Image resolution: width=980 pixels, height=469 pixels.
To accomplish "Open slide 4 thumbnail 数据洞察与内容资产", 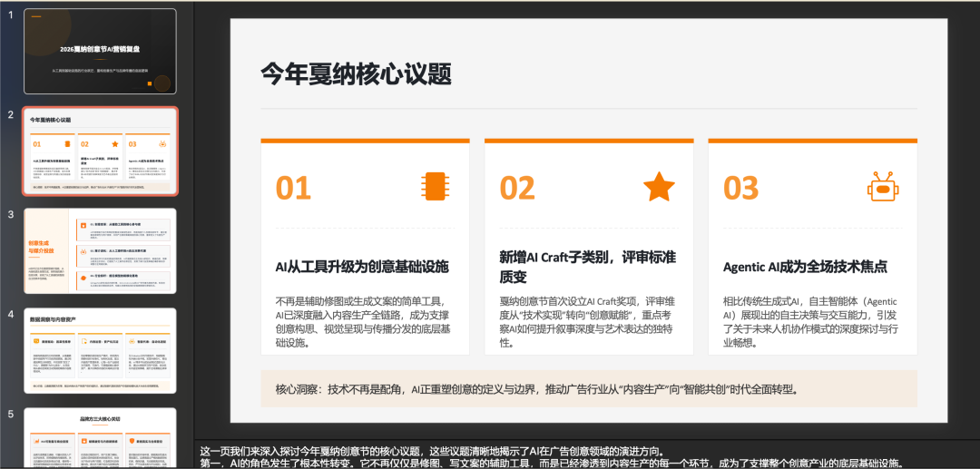I will [x=100, y=351].
